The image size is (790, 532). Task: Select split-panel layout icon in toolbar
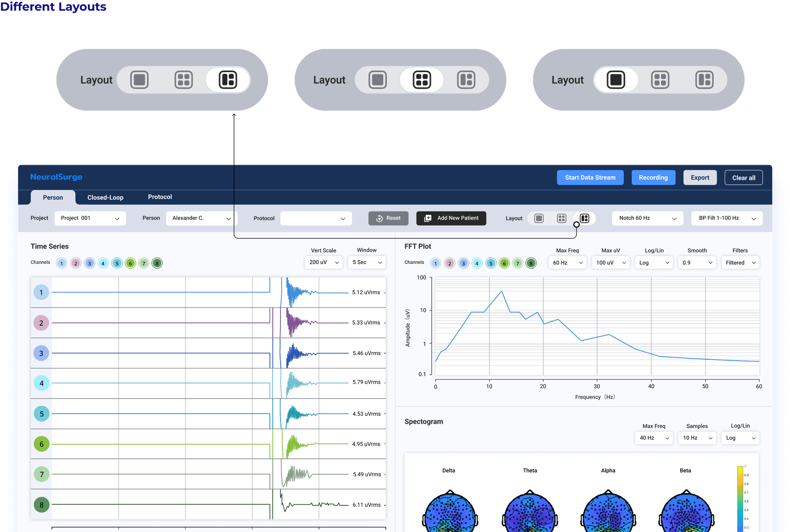coord(584,218)
